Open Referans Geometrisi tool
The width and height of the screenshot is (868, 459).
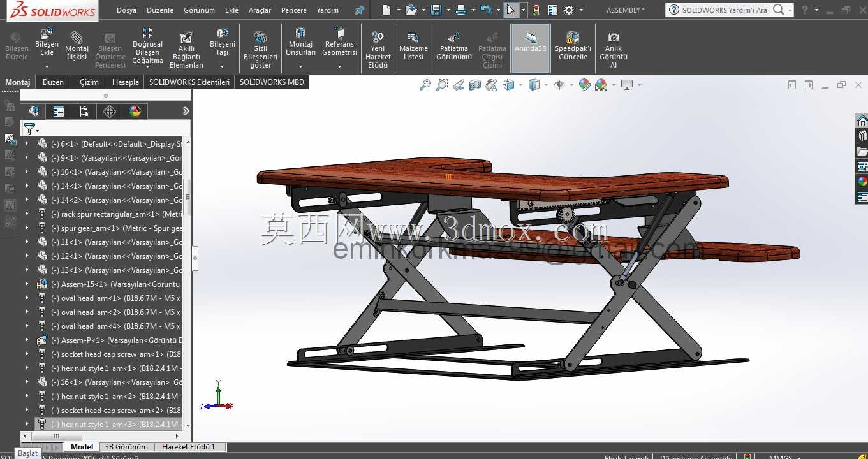(339, 42)
